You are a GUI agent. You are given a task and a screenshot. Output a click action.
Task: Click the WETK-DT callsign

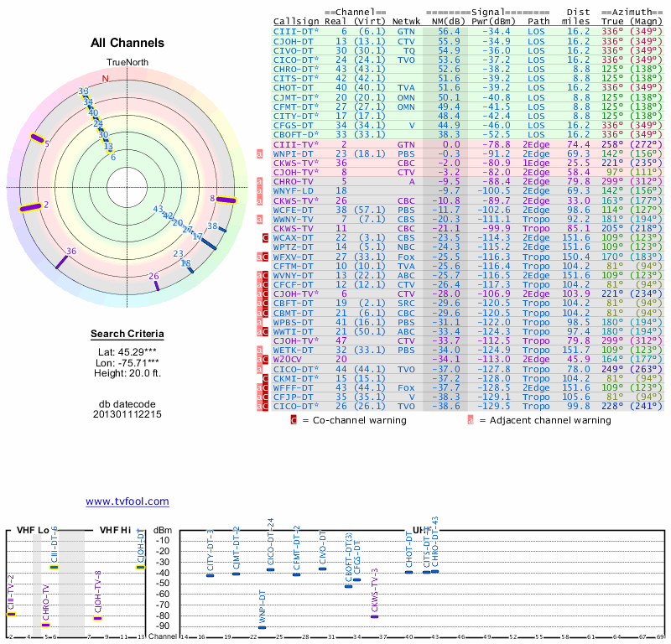pos(294,351)
